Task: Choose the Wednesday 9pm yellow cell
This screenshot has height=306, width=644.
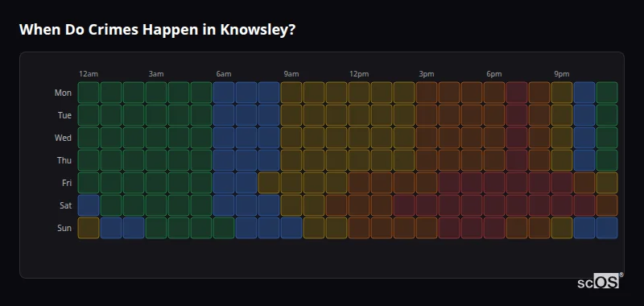Action: click(x=562, y=138)
